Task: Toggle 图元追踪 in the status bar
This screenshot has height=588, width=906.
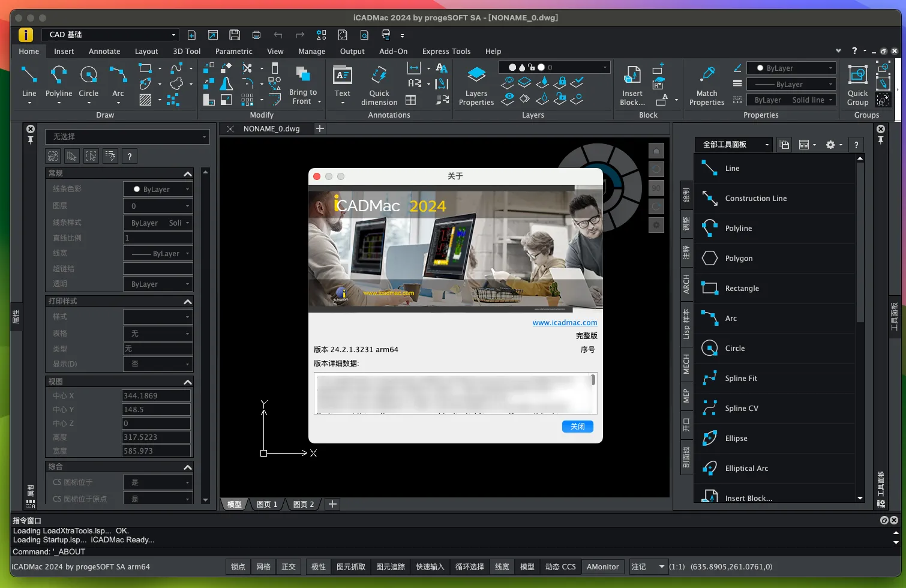Action: point(391,567)
